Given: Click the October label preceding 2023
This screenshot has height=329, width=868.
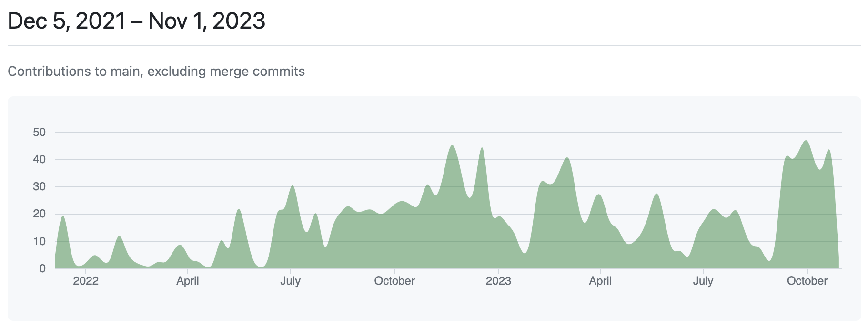Looking at the screenshot, I should (x=394, y=281).
